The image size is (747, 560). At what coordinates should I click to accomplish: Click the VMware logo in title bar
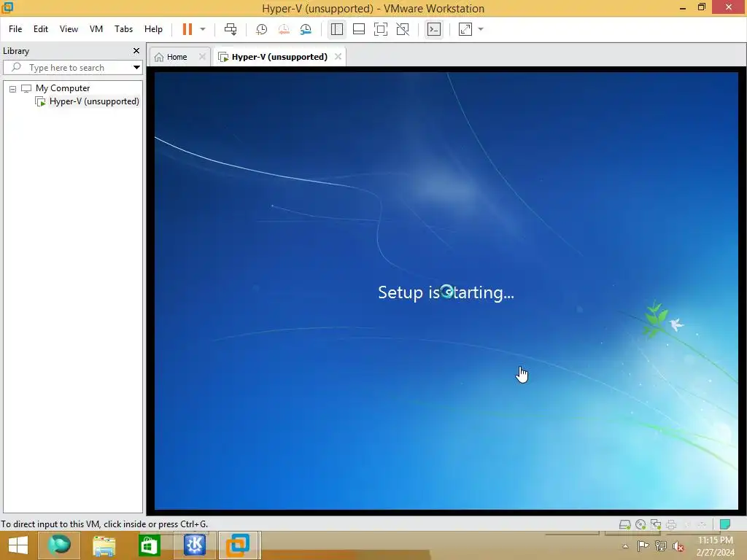pyautogui.click(x=7, y=7)
